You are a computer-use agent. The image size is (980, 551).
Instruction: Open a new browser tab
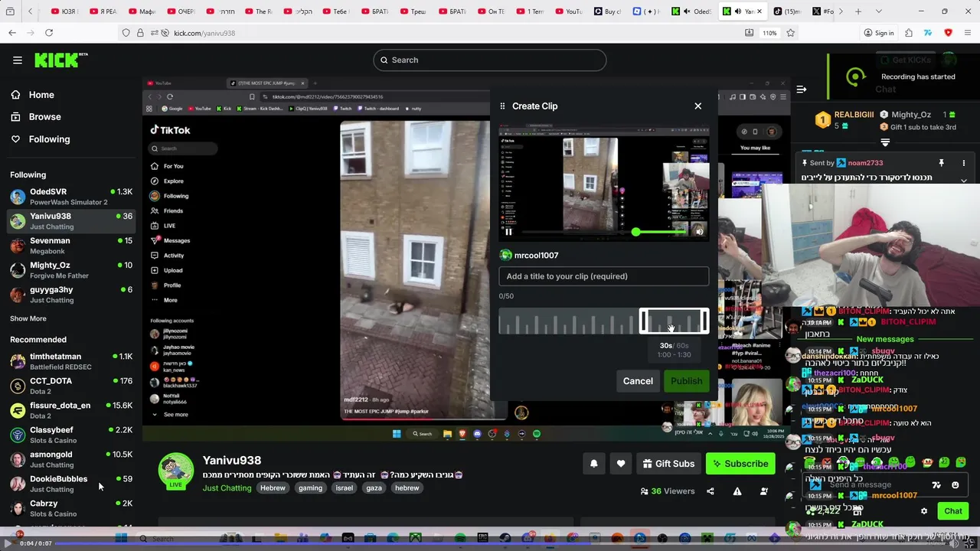click(x=858, y=11)
